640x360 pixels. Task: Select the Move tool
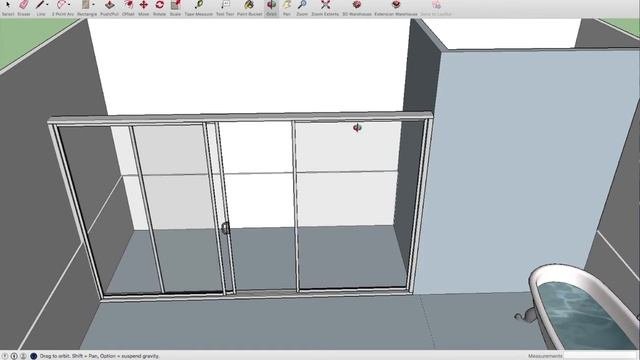pos(144,5)
